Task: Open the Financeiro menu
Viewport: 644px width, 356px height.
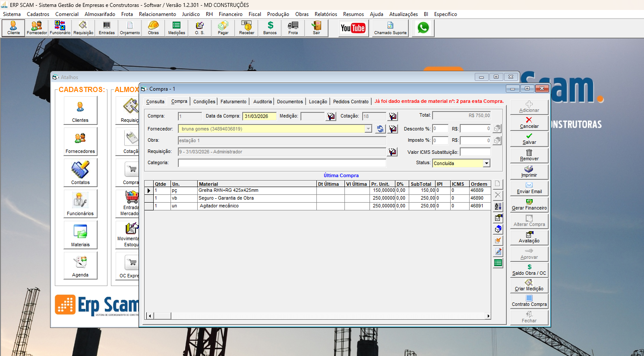Action: (x=230, y=14)
